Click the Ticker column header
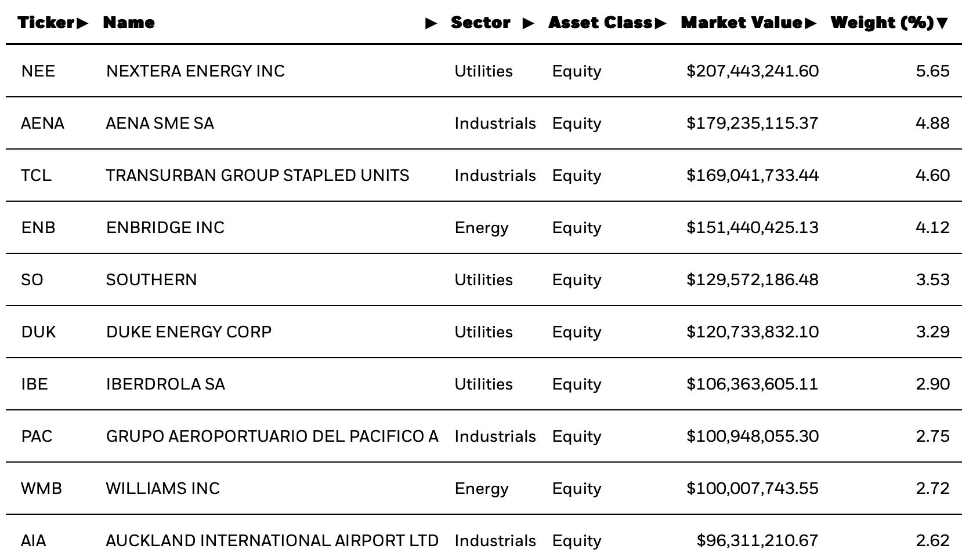 click(x=46, y=23)
